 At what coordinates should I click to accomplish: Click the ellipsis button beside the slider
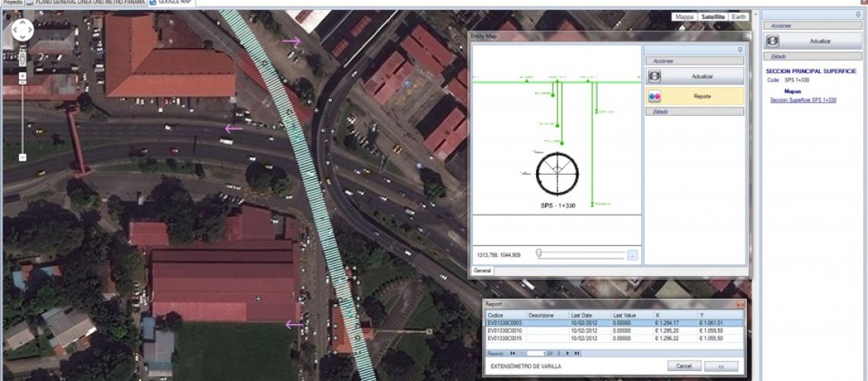(x=632, y=255)
